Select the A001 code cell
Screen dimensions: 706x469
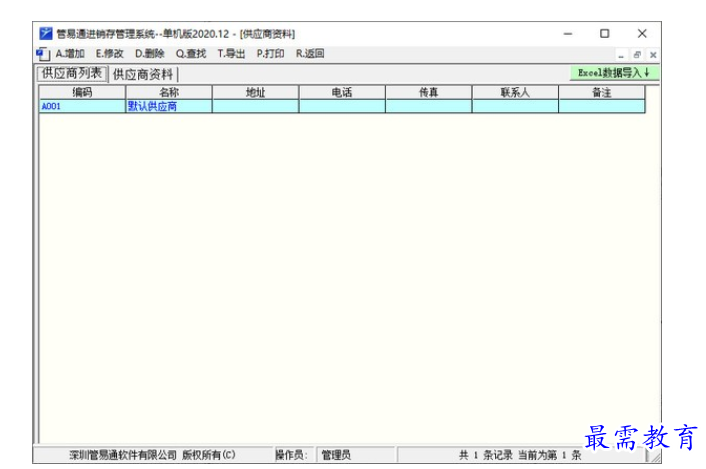[x=82, y=107]
